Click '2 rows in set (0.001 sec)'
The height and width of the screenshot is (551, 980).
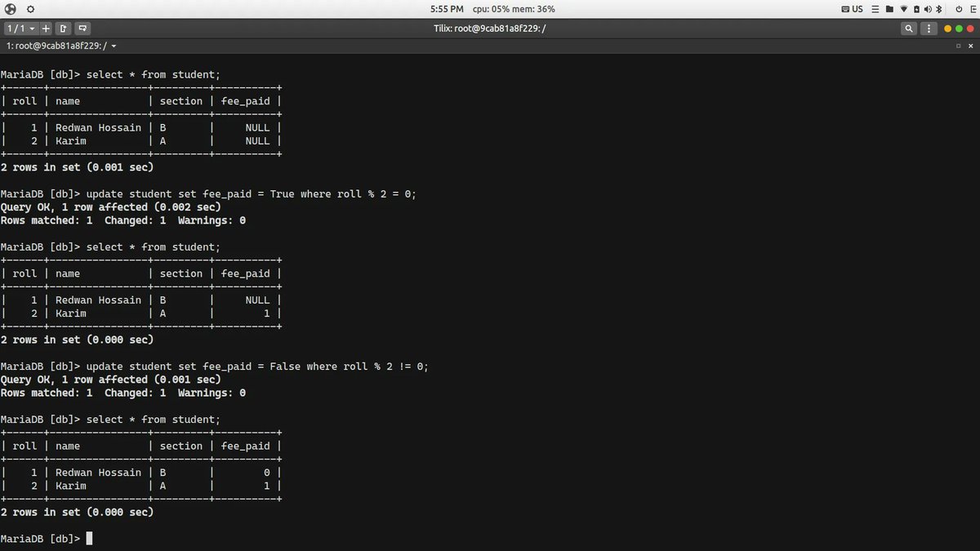[77, 167]
